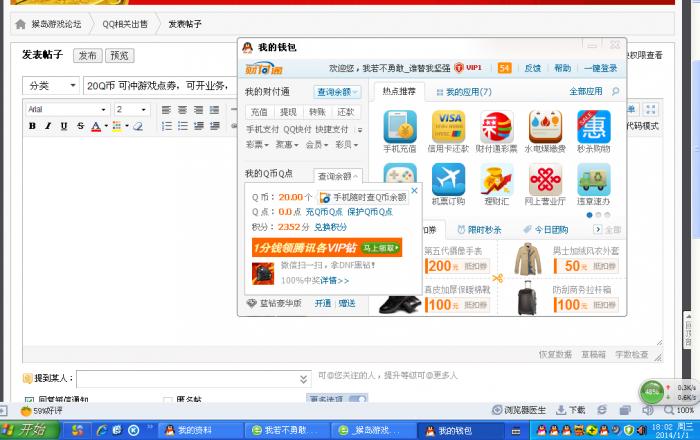Toggle the 回复短信通知 checkbox
The height and width of the screenshot is (440, 700).
tap(29, 400)
